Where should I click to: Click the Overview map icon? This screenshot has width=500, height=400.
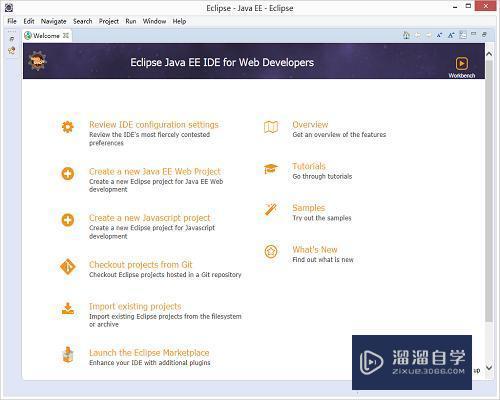click(x=271, y=127)
